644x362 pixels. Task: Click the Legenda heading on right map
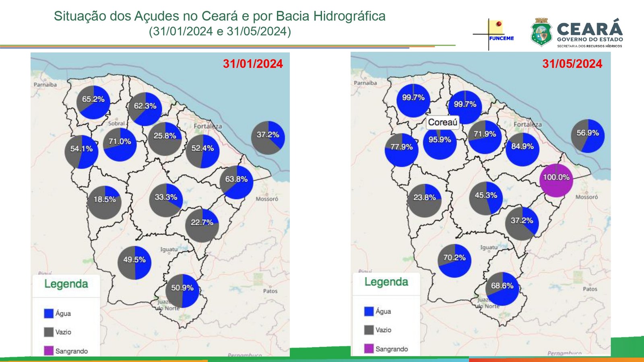386,282
